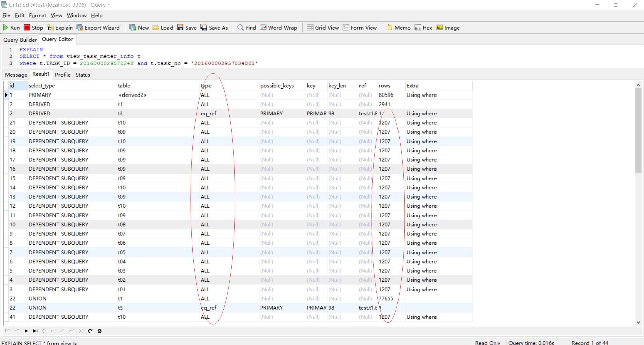
Task: Select the Query Editor tab
Action: click(58, 39)
